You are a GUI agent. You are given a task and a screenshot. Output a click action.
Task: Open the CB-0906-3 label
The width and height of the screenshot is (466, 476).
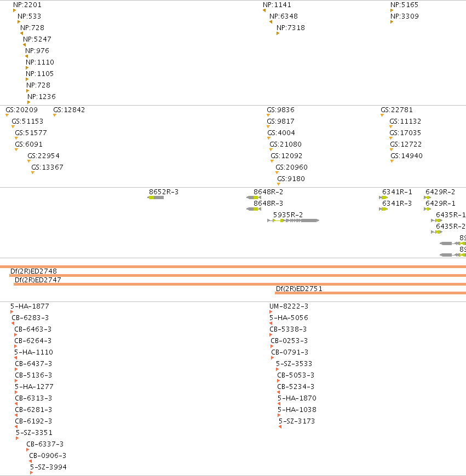pyautogui.click(x=48, y=456)
